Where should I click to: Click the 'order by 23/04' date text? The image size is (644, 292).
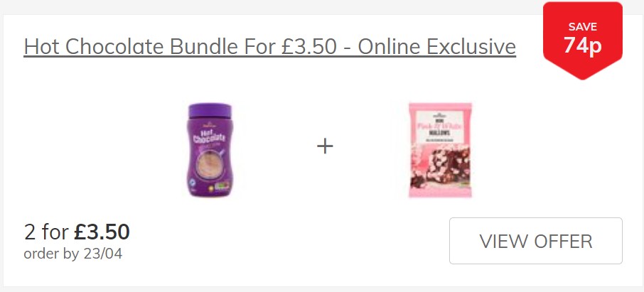pyautogui.click(x=73, y=254)
